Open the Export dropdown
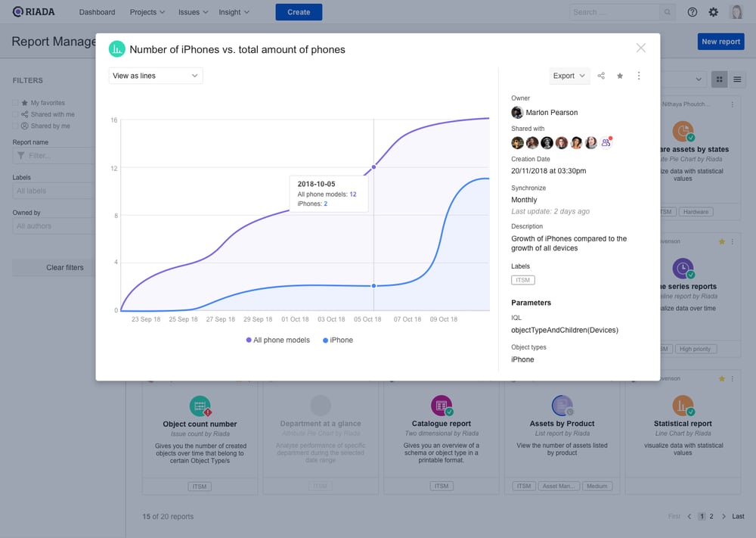 coord(569,76)
